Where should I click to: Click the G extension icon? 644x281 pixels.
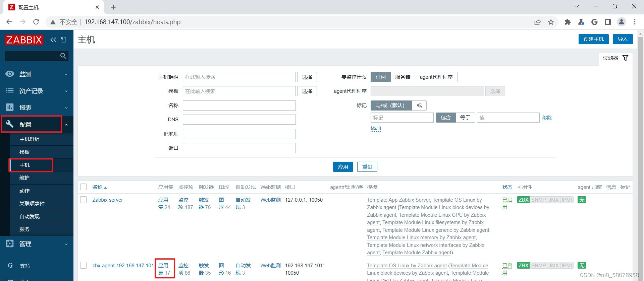[594, 22]
